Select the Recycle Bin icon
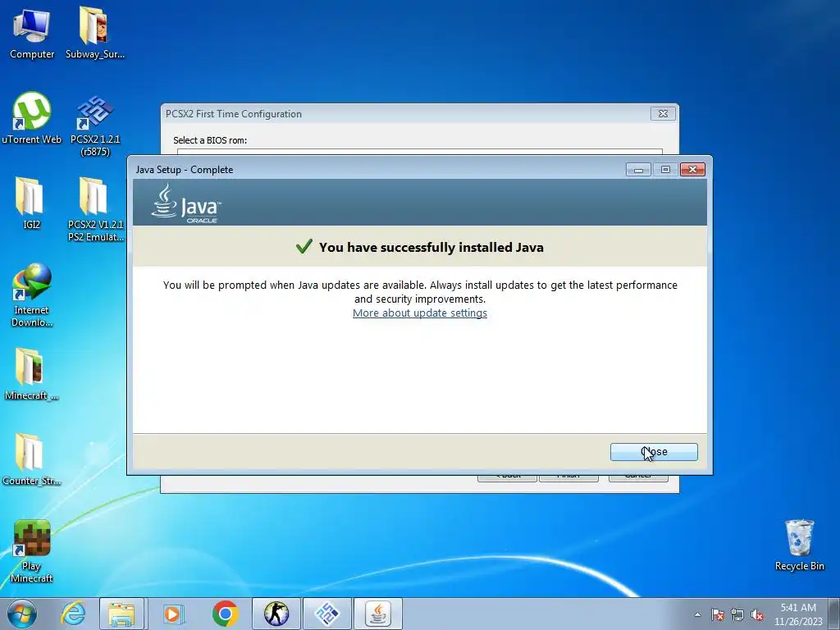 click(x=799, y=545)
